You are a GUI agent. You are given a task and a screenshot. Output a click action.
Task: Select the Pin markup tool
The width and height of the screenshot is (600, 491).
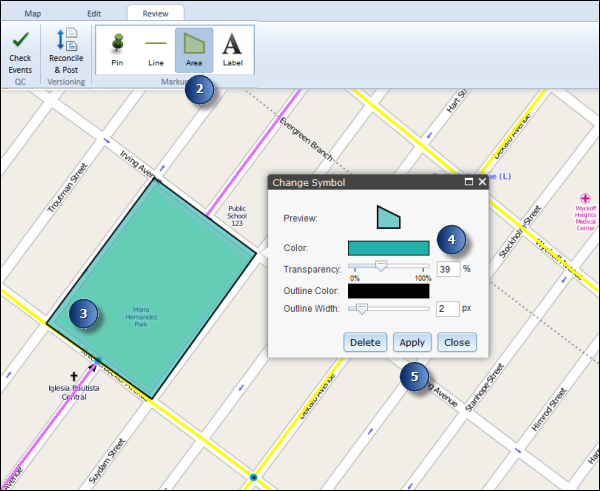click(x=117, y=48)
